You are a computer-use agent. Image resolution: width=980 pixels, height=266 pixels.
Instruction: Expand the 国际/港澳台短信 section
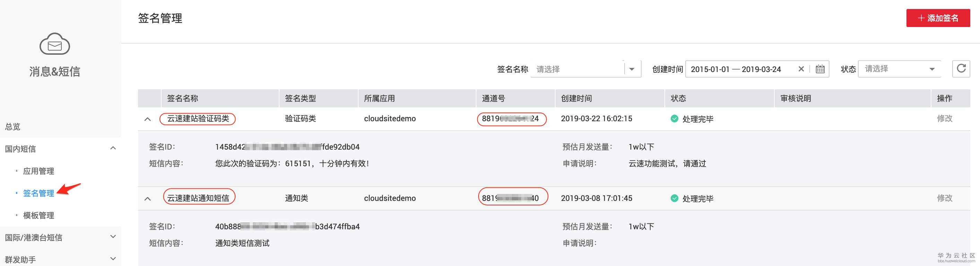click(113, 237)
